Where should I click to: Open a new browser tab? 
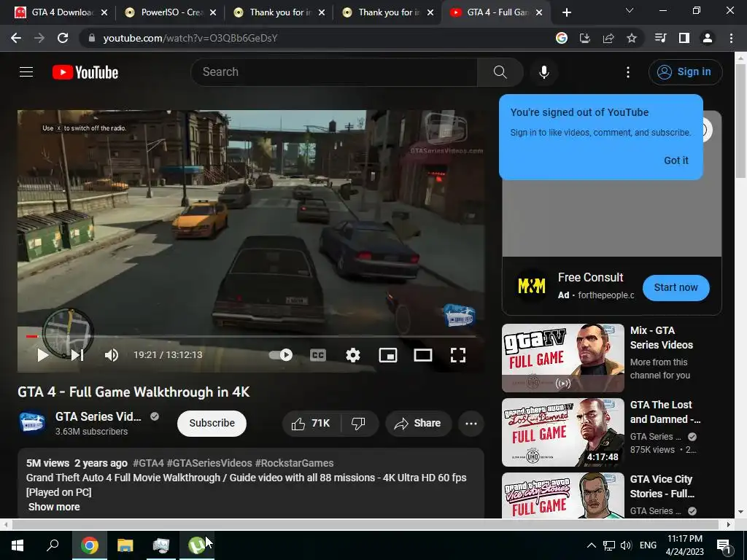[566, 12]
